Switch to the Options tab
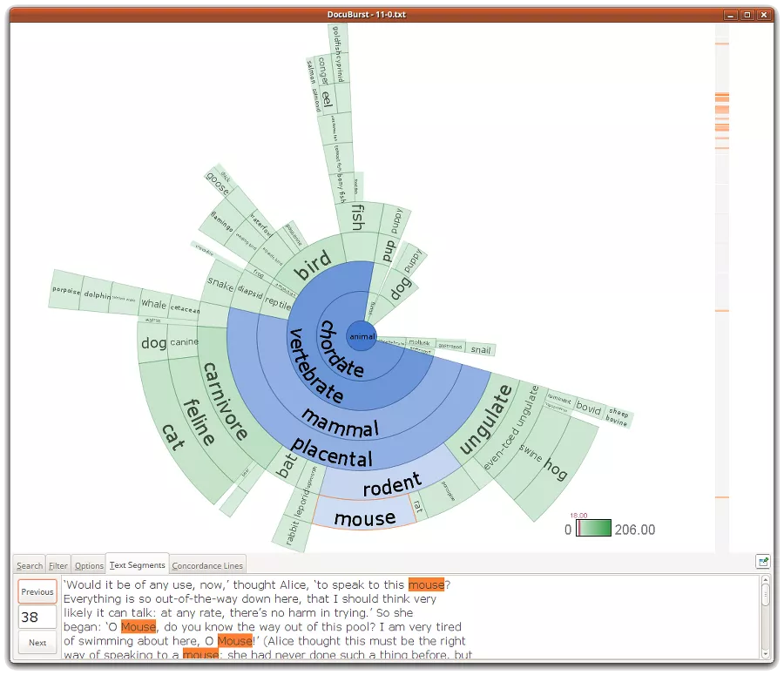784x675 pixels. (x=88, y=564)
